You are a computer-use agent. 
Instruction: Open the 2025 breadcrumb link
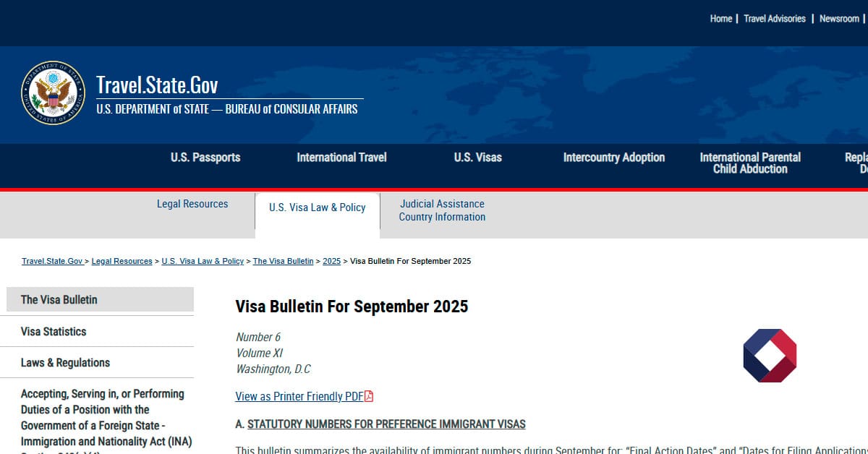(331, 261)
